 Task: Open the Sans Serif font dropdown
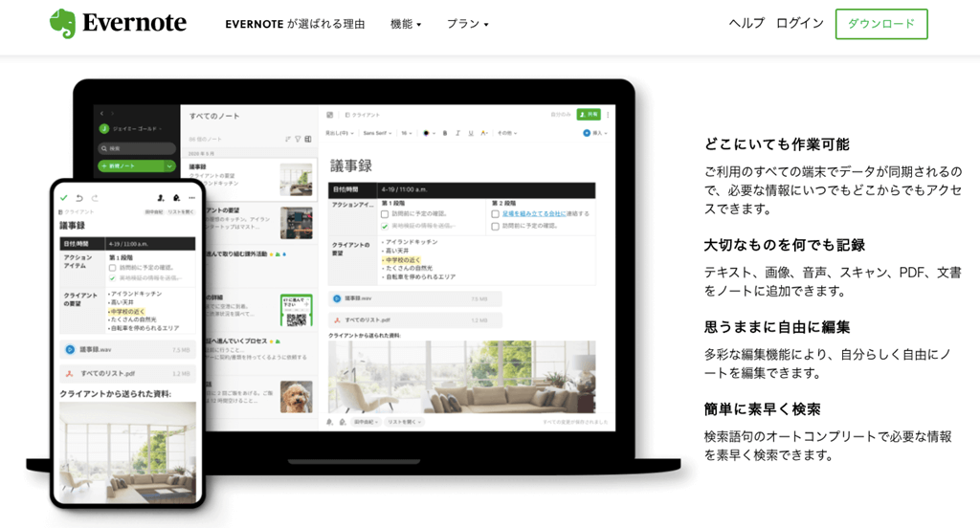378,133
